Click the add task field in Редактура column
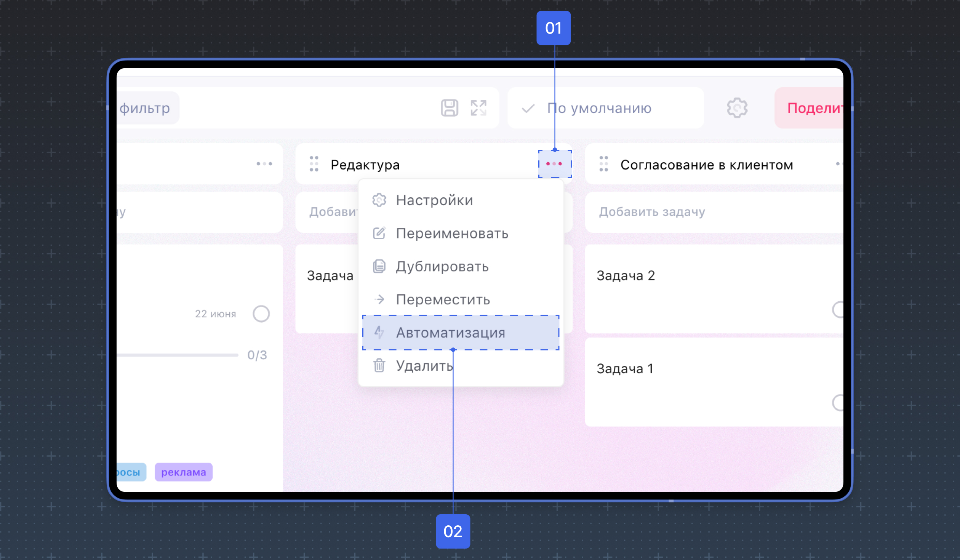The height and width of the screenshot is (560, 960). point(327,212)
